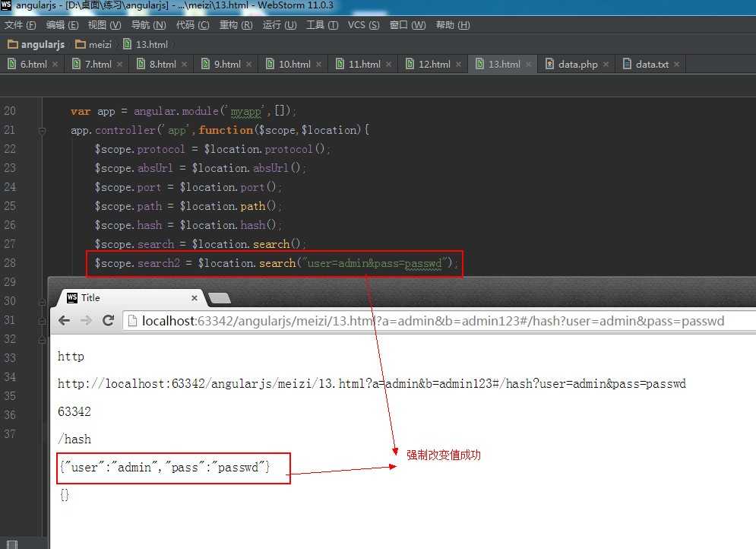Click $location.absUrl() on line 23
756x549 pixels.
point(246,168)
